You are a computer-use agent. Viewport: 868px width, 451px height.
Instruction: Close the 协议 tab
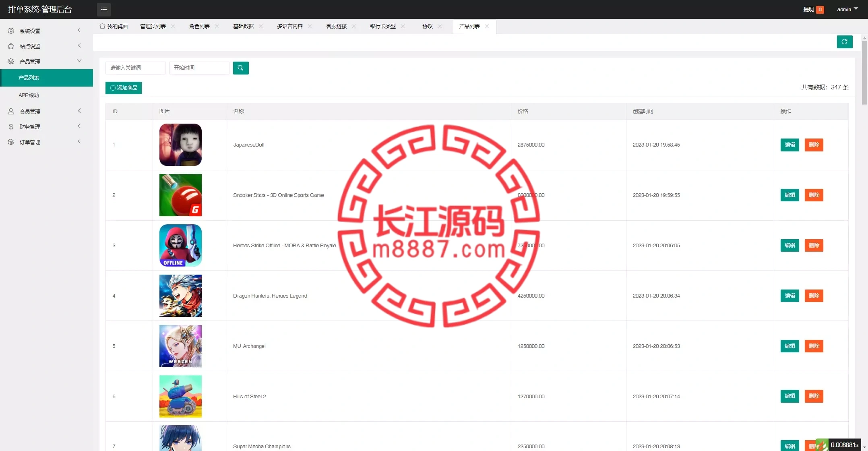(440, 26)
